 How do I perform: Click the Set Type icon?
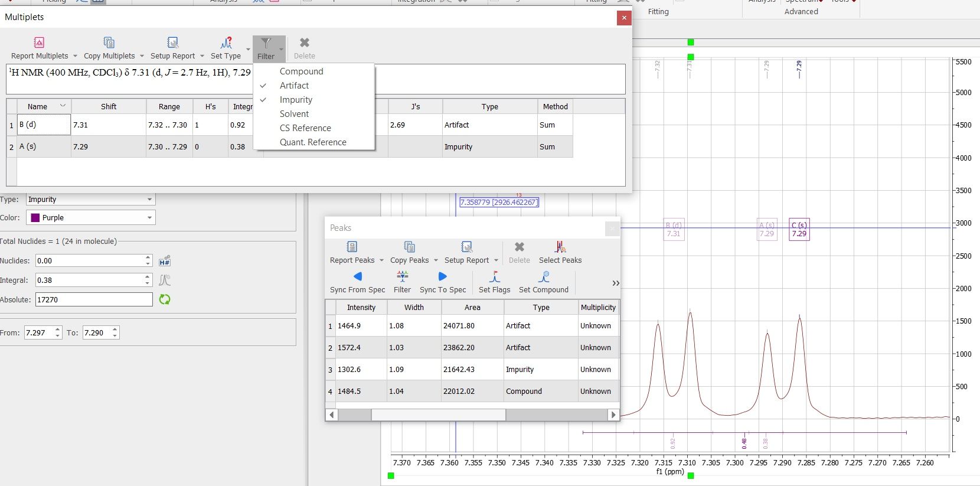226,43
